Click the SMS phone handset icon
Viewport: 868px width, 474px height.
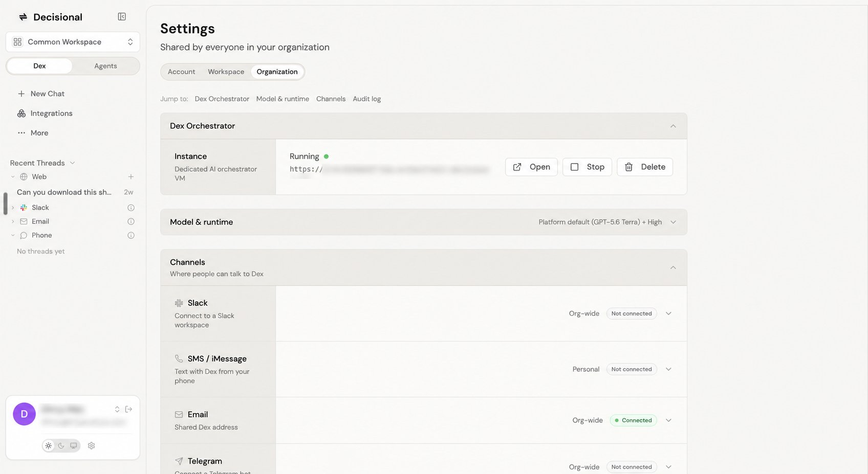[179, 359]
